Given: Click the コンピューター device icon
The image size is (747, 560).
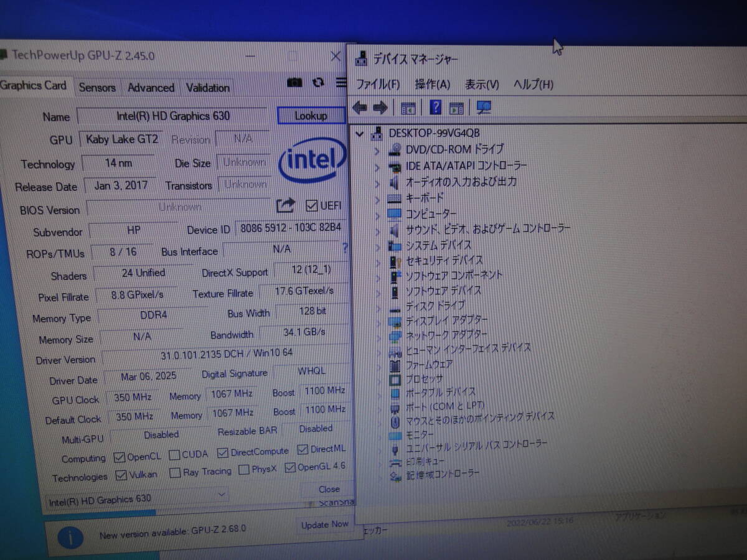Looking at the screenshot, I should tap(395, 214).
